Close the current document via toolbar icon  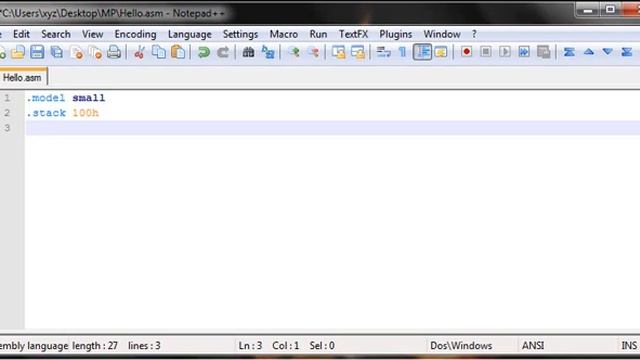[x=76, y=52]
